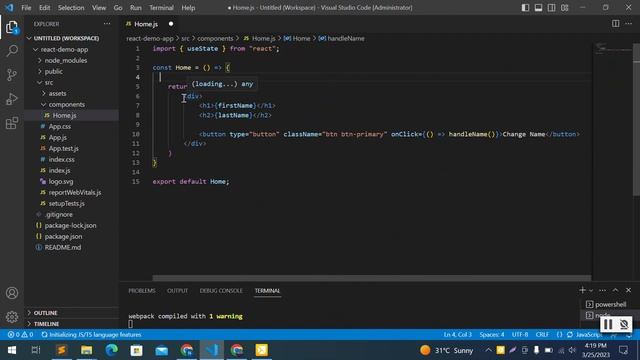Switch to the Debug Console tab
640x360 pixels.
click(x=221, y=291)
